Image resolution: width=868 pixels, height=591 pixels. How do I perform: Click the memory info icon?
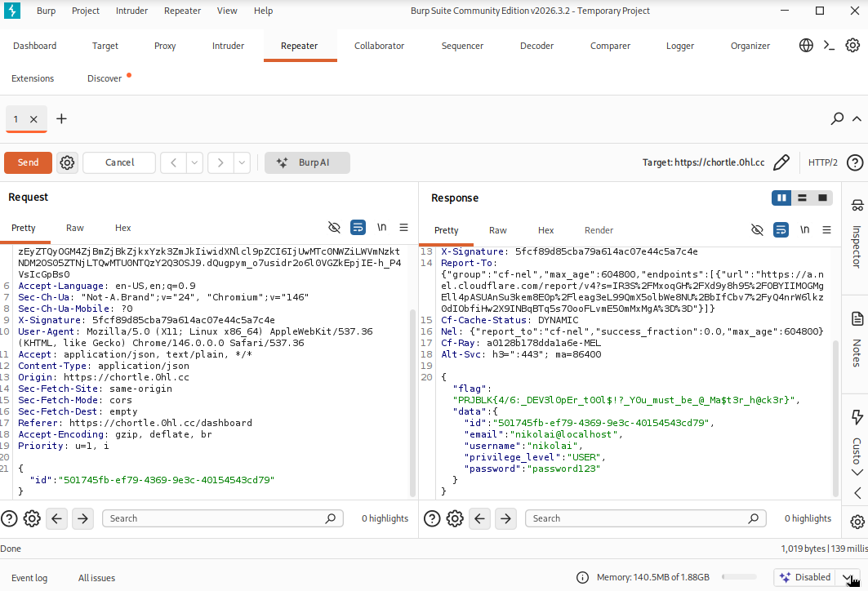pyautogui.click(x=582, y=578)
